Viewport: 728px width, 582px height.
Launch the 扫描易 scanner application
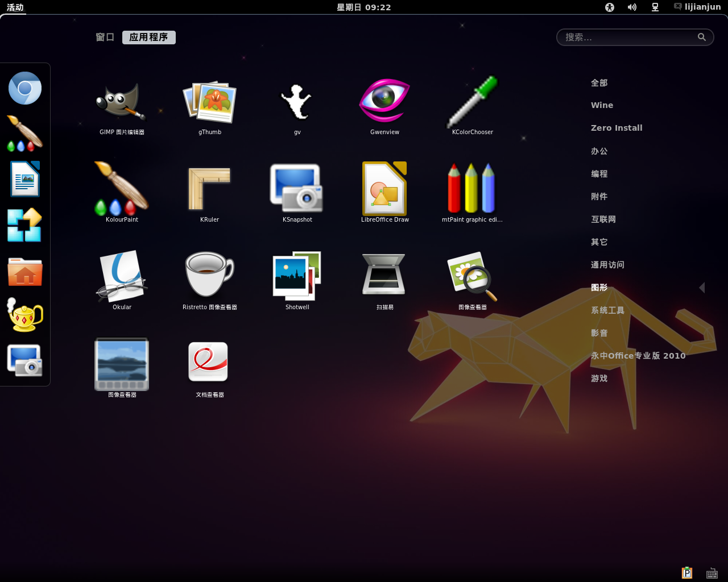[x=384, y=280]
